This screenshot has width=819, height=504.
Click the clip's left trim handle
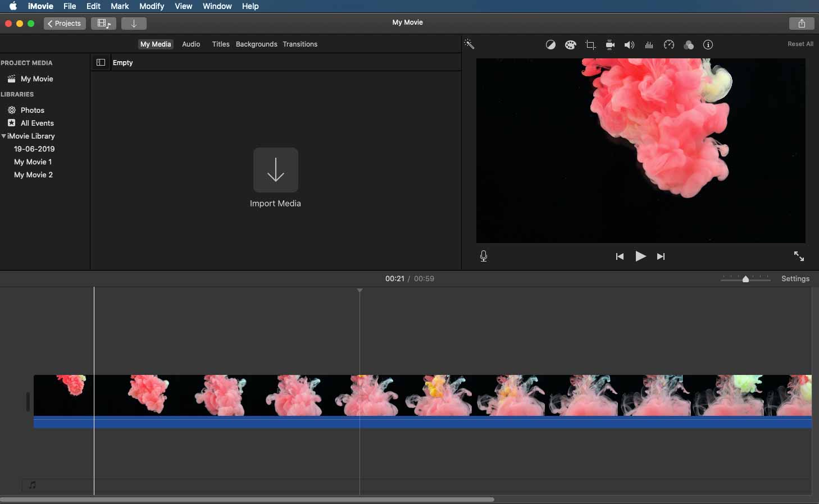[x=28, y=401]
